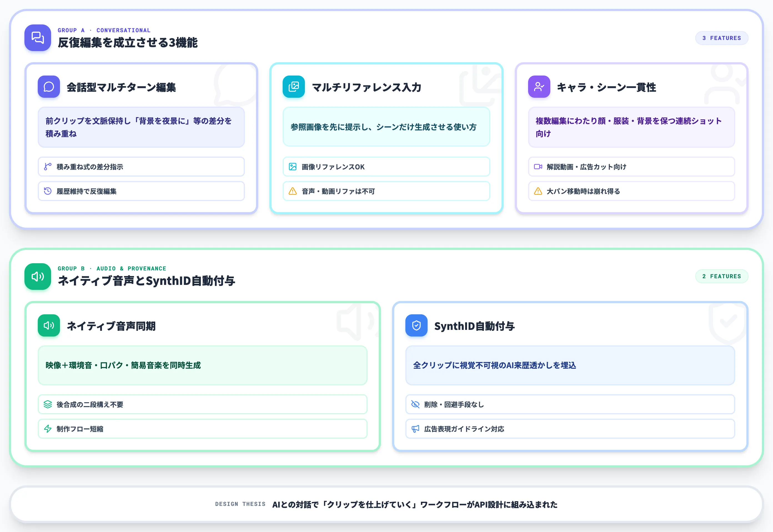773x532 pixels.
Task: Click the 会話型マルチターン編集 speech bubble icon
Action: tap(49, 87)
